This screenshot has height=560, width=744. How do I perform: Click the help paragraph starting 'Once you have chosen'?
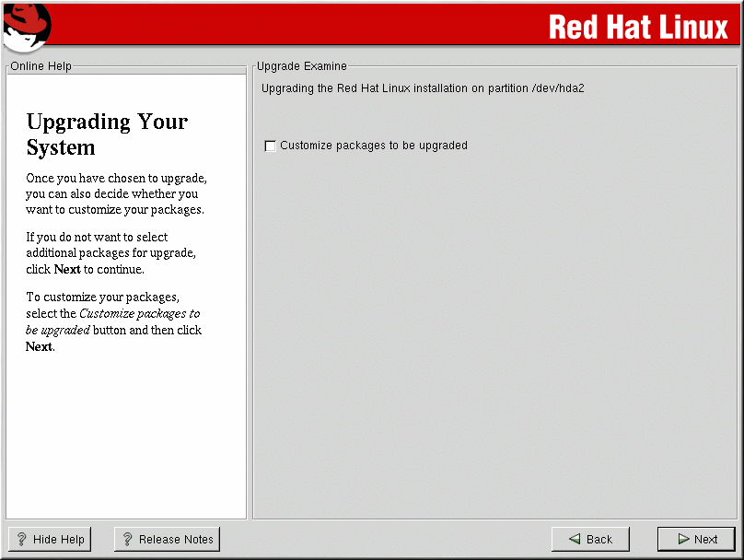click(x=115, y=193)
